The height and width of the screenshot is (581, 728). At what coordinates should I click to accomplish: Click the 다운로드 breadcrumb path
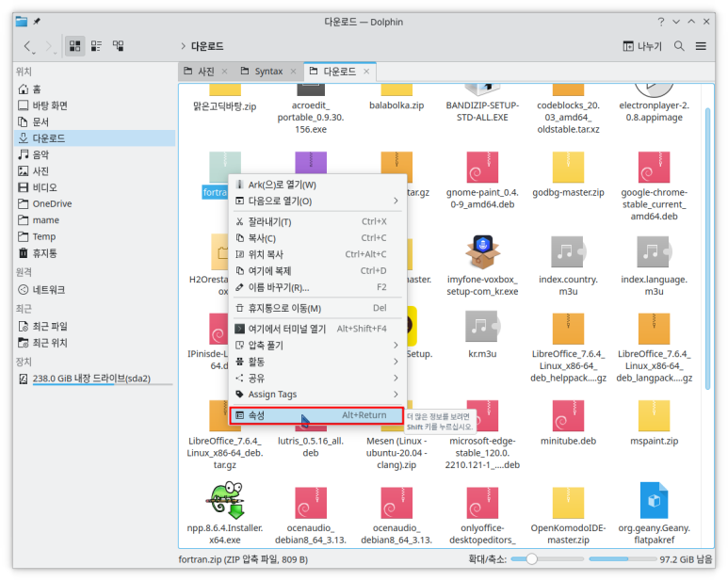click(207, 46)
